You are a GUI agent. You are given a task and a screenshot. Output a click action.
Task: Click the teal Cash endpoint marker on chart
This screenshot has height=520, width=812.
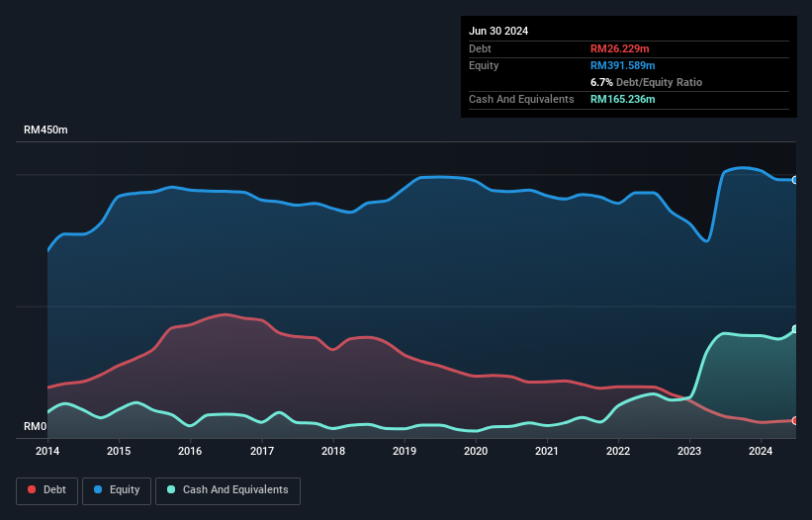795,329
